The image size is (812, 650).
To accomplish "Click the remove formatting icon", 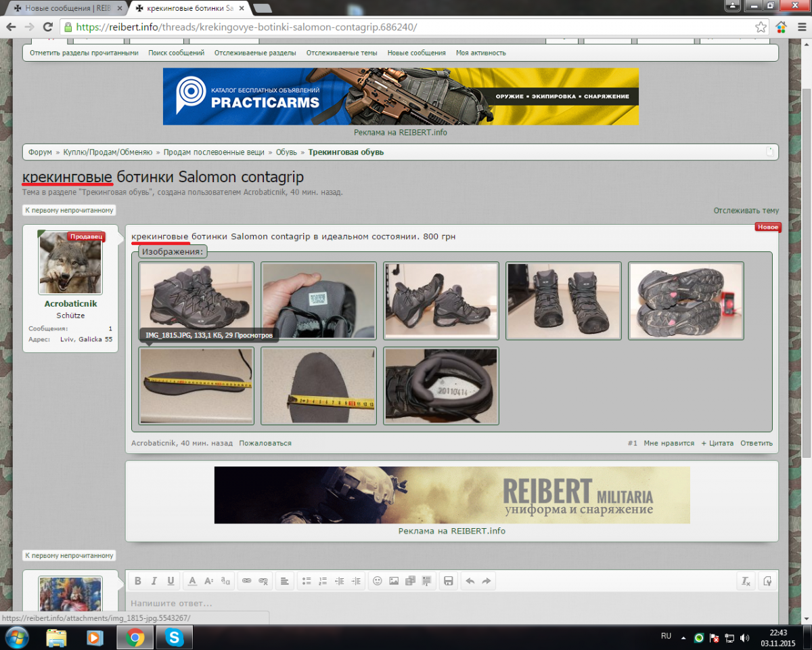I will click(746, 581).
